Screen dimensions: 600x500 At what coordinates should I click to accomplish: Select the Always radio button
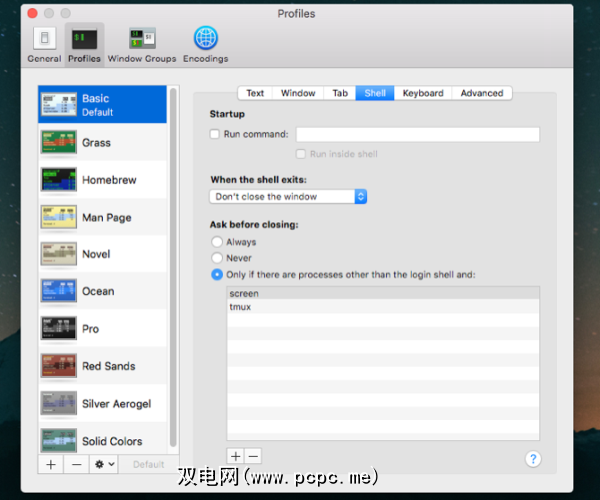coord(216,242)
